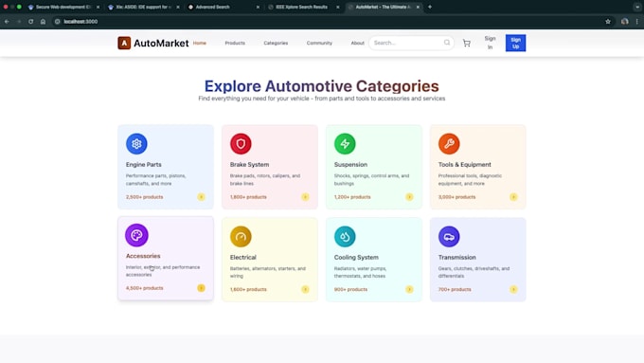This screenshot has width=644, height=363.
Task: Click the Accessories palette icon
Action: tap(136, 235)
